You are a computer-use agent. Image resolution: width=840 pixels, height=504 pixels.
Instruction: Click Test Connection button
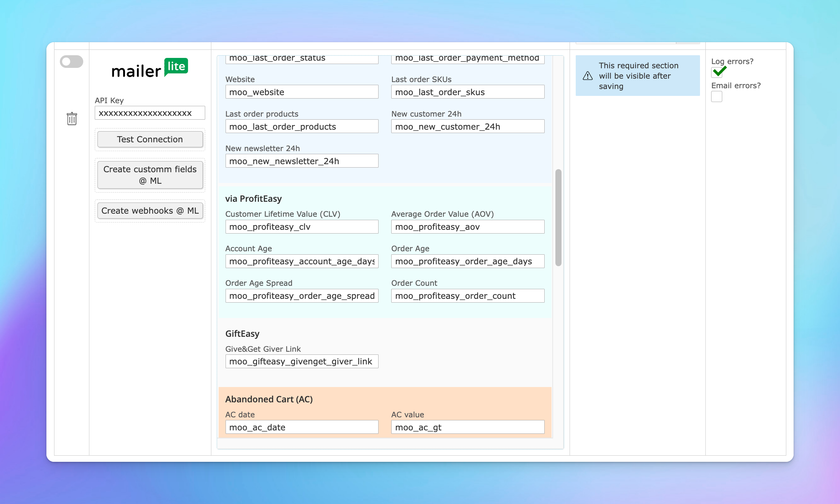tap(150, 140)
